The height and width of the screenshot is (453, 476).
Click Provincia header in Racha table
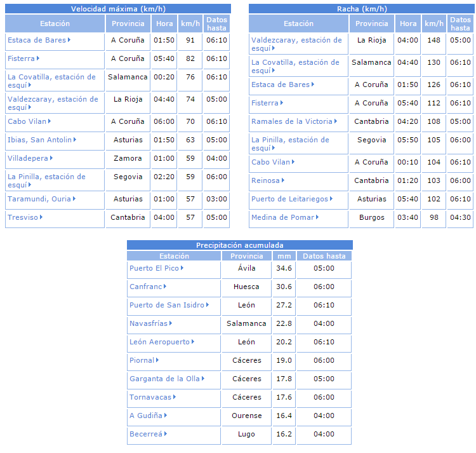372,24
